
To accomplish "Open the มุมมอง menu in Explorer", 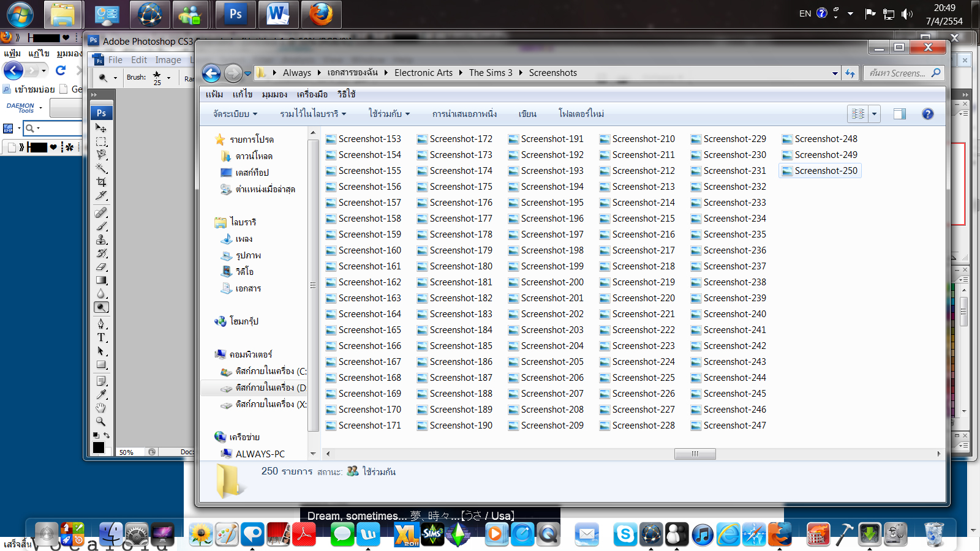I will [274, 94].
